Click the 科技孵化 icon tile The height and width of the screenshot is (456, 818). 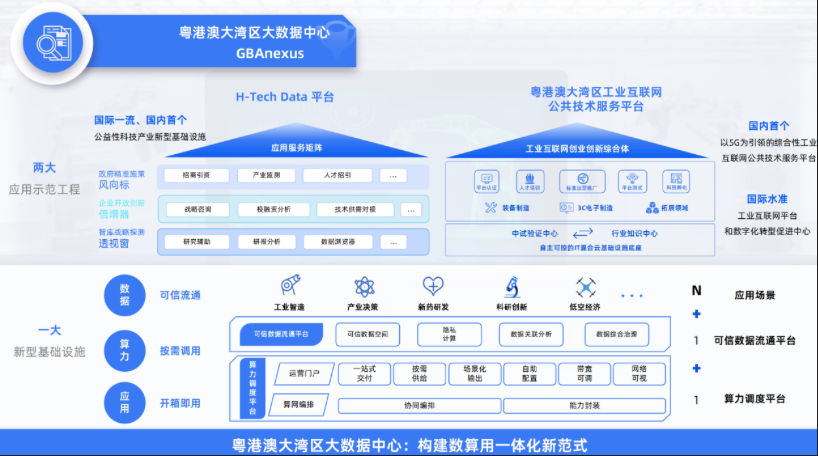(676, 182)
